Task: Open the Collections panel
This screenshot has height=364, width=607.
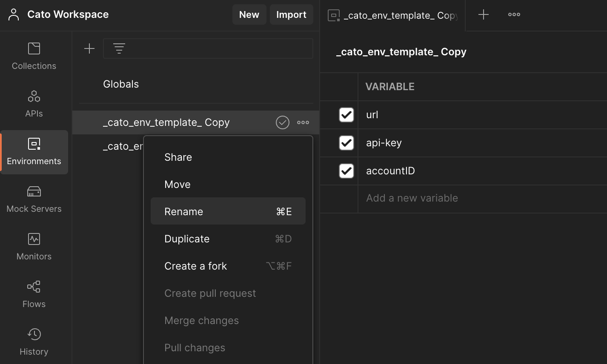Action: pyautogui.click(x=34, y=55)
